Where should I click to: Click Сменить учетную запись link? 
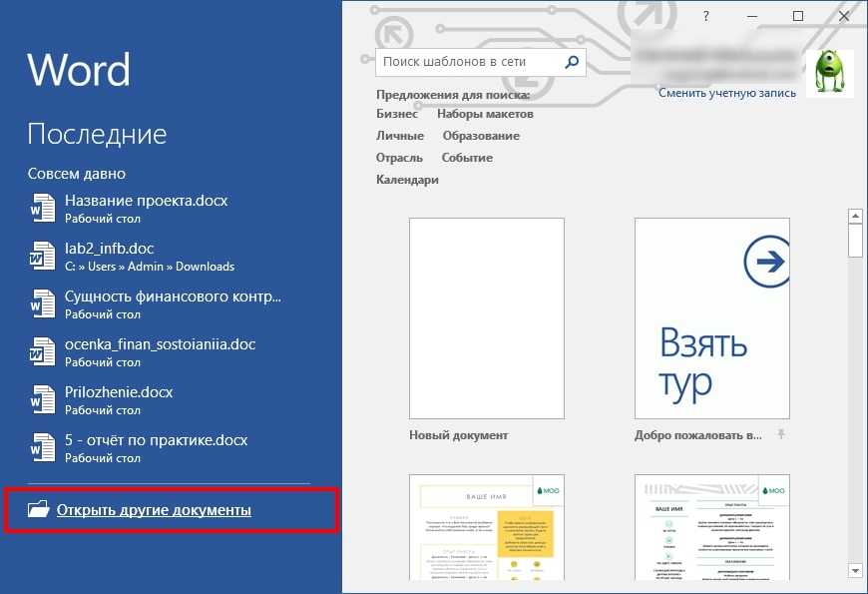(727, 93)
